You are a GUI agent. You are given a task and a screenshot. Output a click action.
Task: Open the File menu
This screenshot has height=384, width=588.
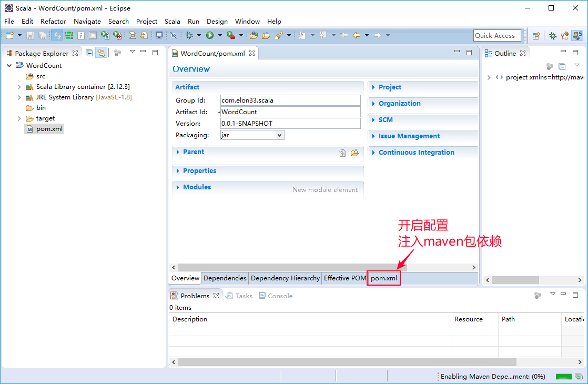click(9, 22)
